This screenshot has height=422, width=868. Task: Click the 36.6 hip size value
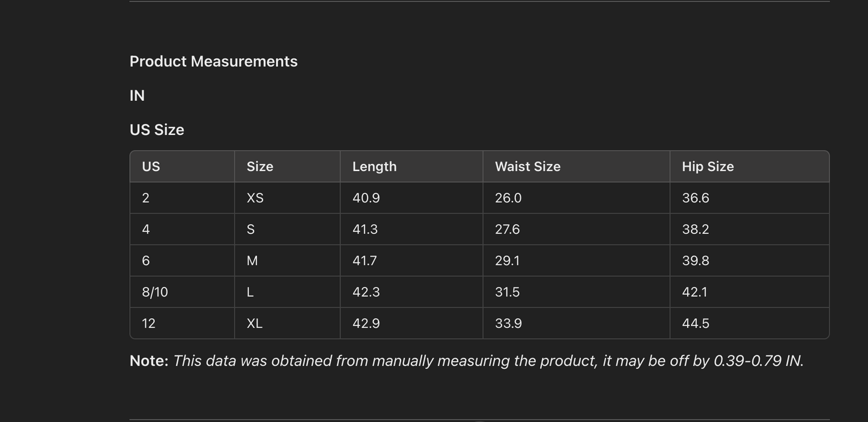[x=696, y=198]
